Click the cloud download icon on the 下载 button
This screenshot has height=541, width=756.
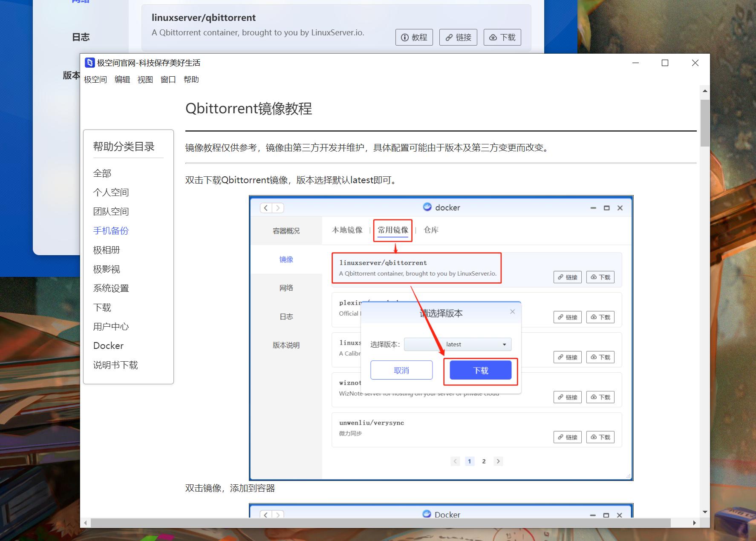(x=493, y=37)
